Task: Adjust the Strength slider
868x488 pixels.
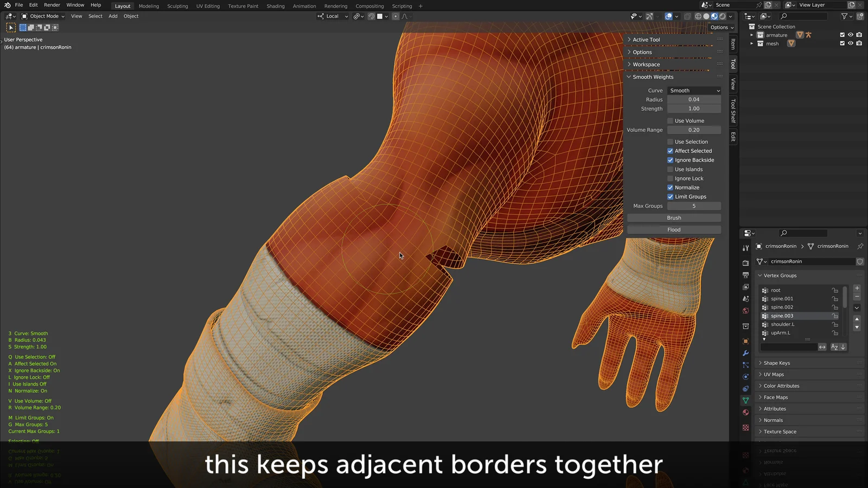Action: [694, 108]
